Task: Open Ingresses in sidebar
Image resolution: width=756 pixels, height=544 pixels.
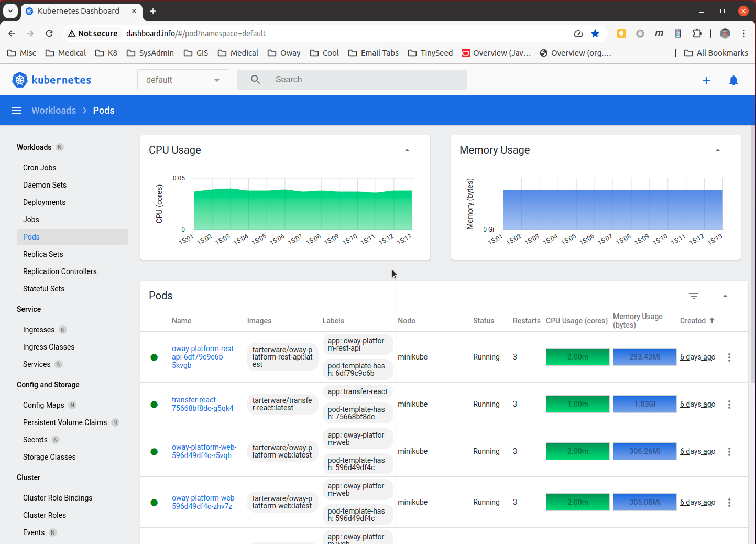Action: pos(39,330)
